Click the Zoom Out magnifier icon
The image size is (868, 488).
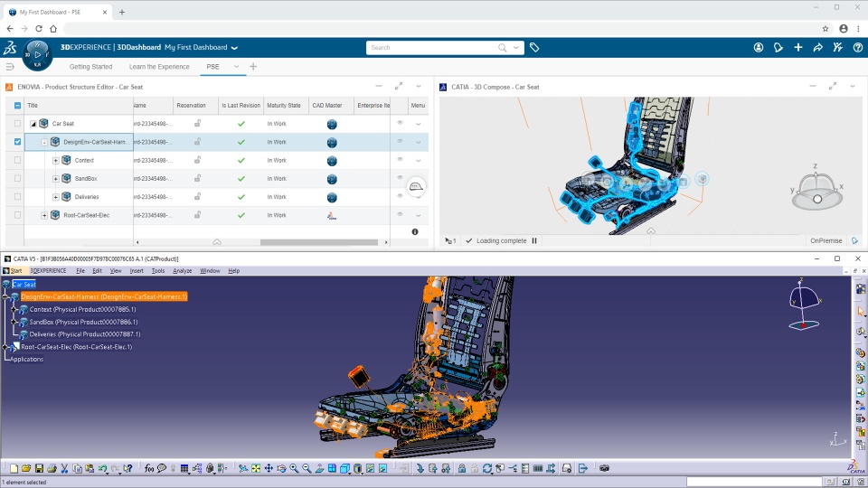pos(307,469)
